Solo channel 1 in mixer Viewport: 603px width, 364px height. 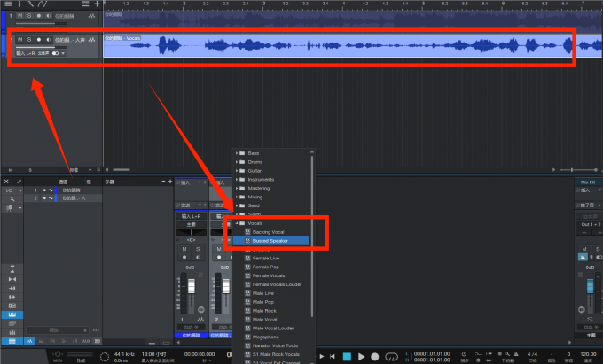click(x=198, y=249)
